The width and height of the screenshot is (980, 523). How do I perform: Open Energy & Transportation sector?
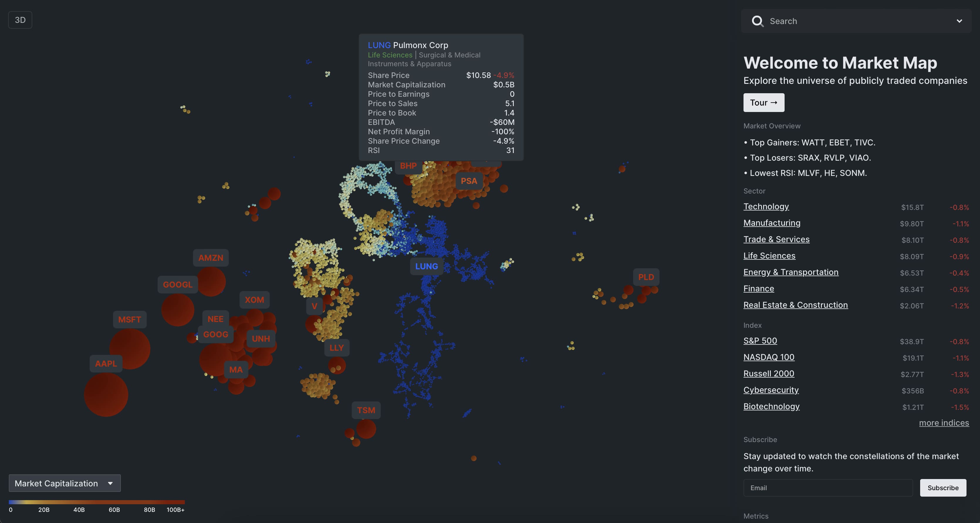790,272
